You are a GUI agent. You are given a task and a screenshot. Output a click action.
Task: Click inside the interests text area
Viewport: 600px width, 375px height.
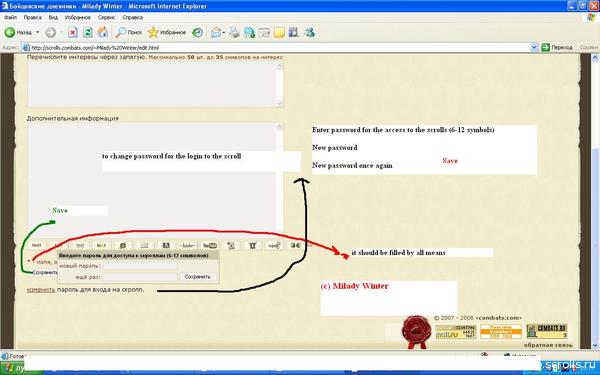[155, 84]
